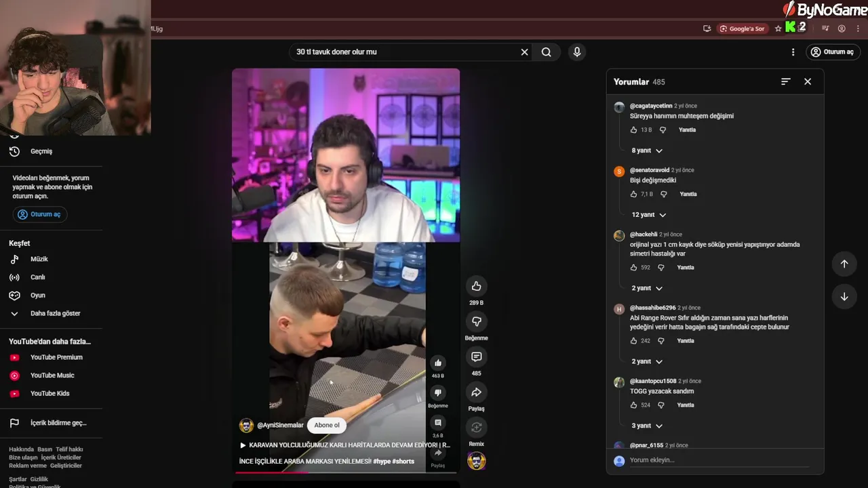868x488 pixels.
Task: Share the Short via Paylaş icon
Action: 476,392
